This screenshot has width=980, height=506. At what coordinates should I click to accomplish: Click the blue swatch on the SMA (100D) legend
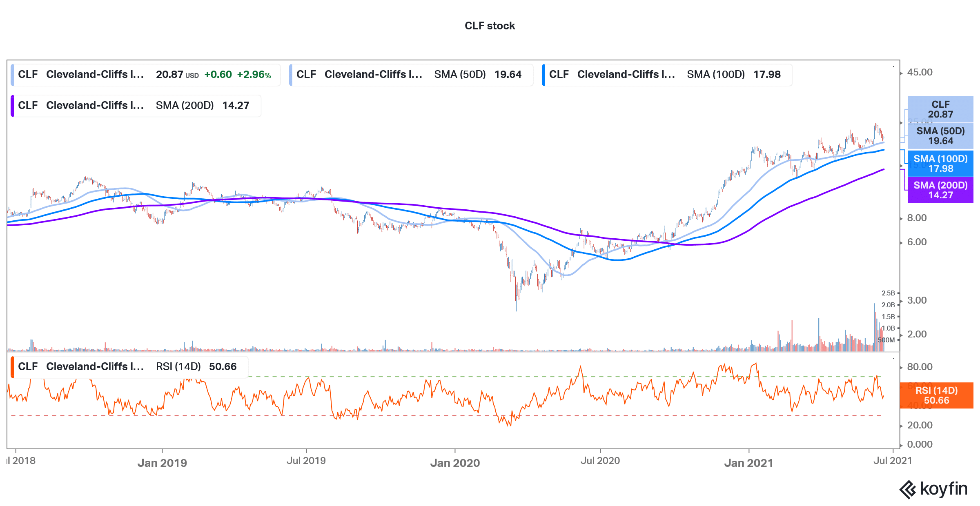coord(543,75)
